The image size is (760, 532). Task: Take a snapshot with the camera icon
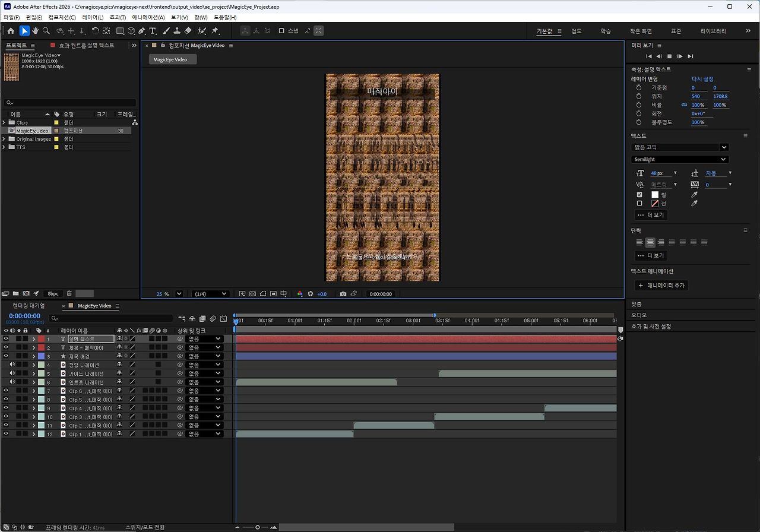(x=343, y=294)
